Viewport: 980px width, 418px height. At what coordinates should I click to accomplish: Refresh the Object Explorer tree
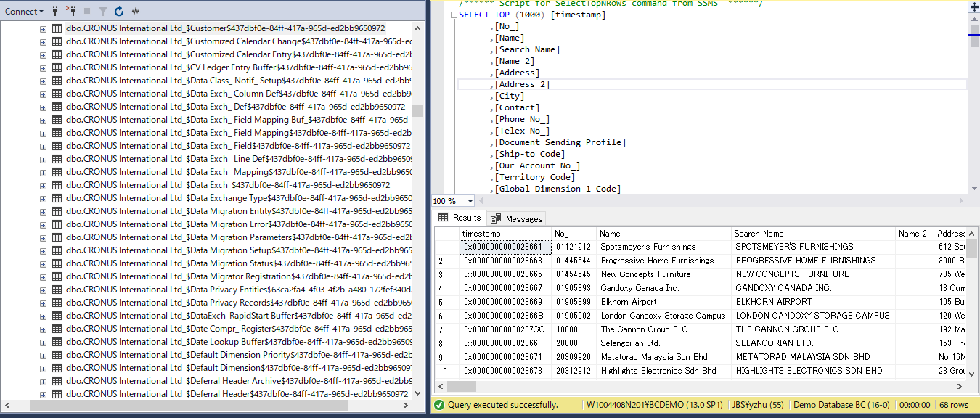pos(119,11)
